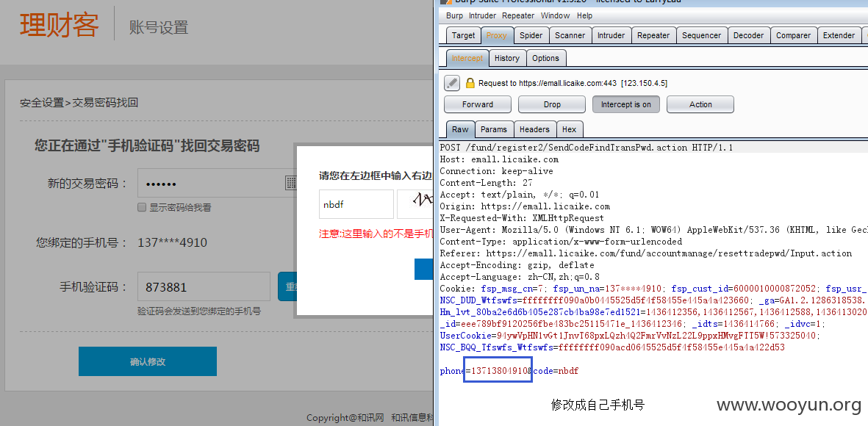Click the captcha input containing nbdf

click(356, 204)
